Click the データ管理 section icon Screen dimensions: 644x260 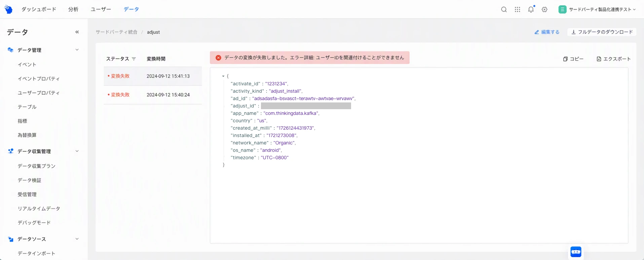coord(10,50)
